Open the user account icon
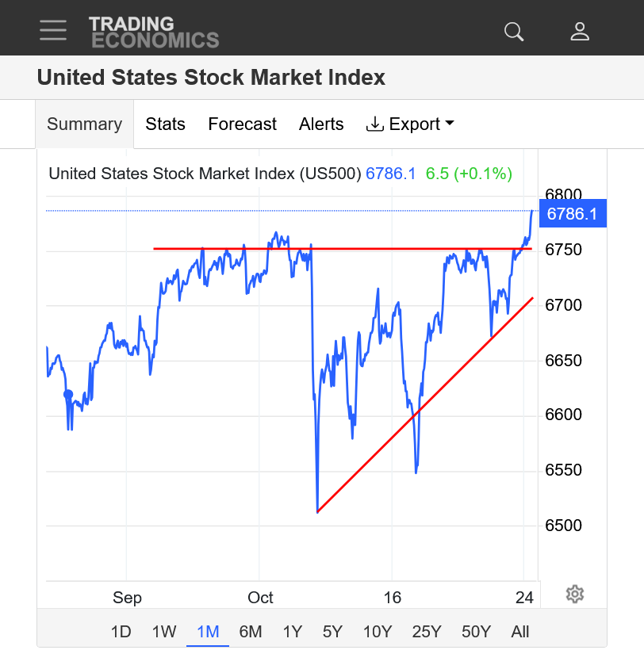The height and width of the screenshot is (650, 644). click(x=580, y=31)
